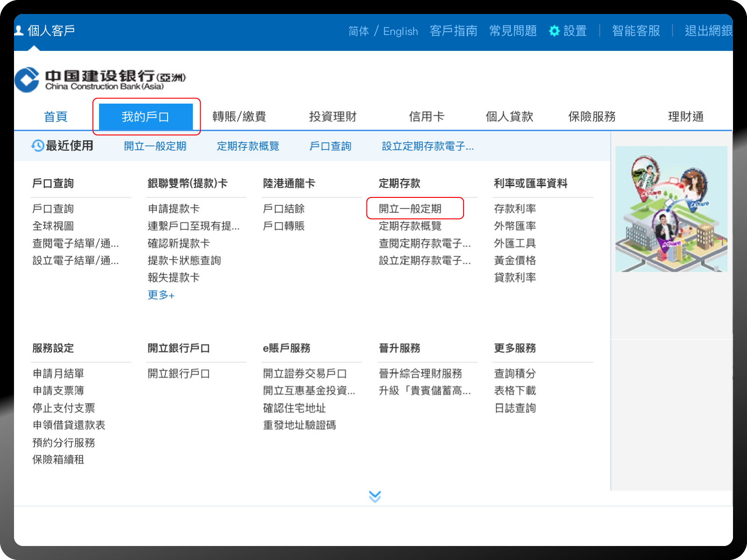The height and width of the screenshot is (560, 747).
Task: Expand the 更多+ link under 提款卡
Action: [x=161, y=295]
